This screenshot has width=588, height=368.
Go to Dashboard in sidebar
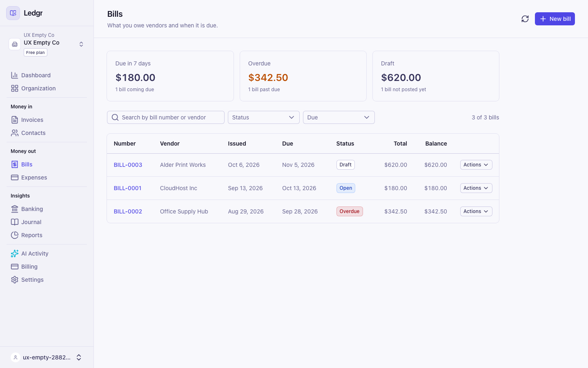(x=36, y=75)
